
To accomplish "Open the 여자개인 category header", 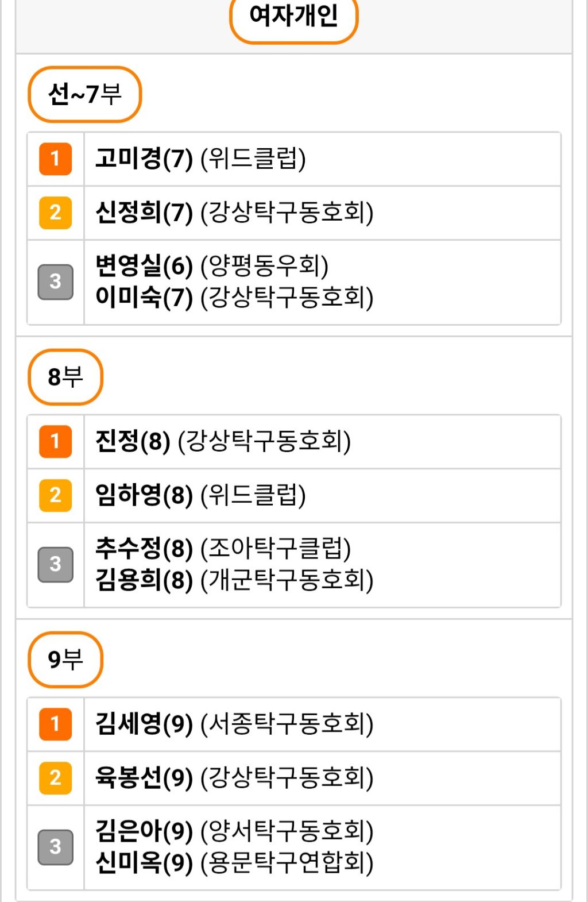I will click(293, 17).
